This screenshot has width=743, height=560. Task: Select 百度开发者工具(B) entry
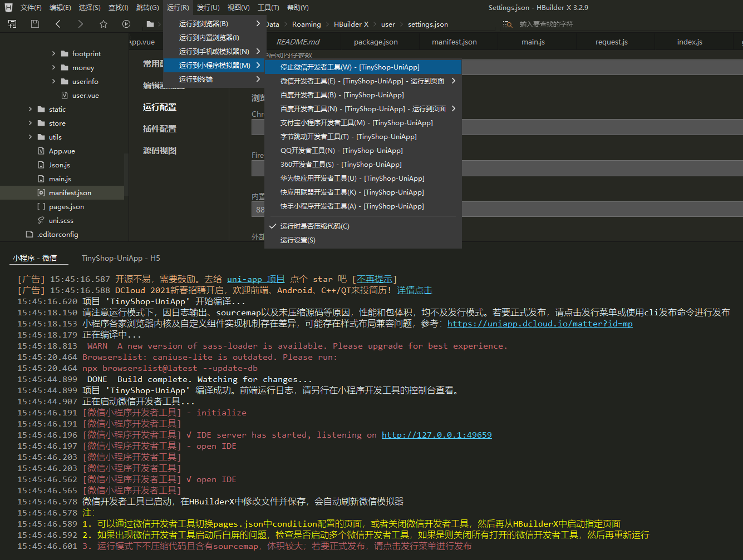[x=363, y=95]
